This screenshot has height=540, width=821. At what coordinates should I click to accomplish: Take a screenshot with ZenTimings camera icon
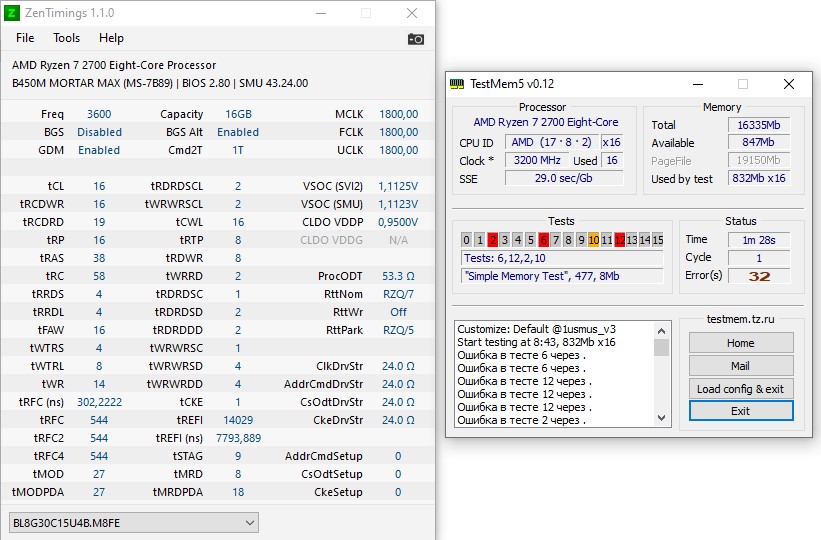tap(416, 39)
